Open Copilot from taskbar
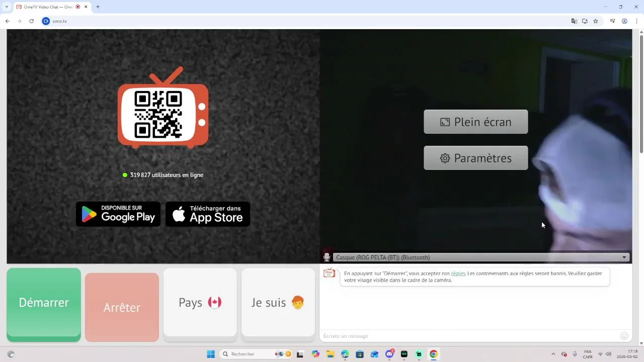644x362 pixels. point(315,354)
